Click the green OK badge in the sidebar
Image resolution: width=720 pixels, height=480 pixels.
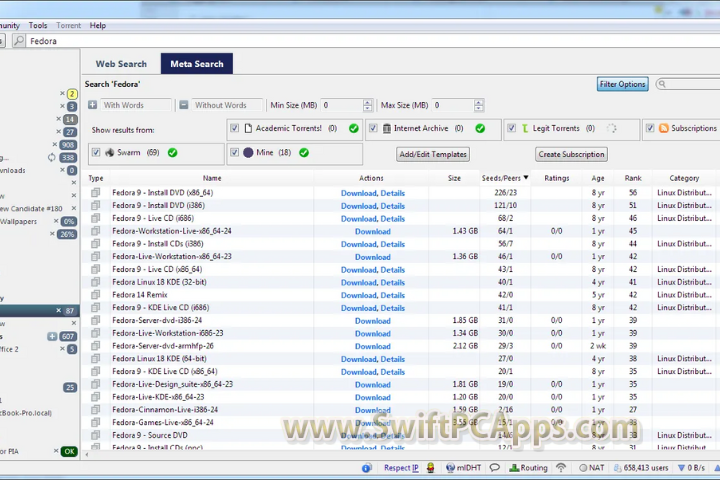[x=69, y=452]
